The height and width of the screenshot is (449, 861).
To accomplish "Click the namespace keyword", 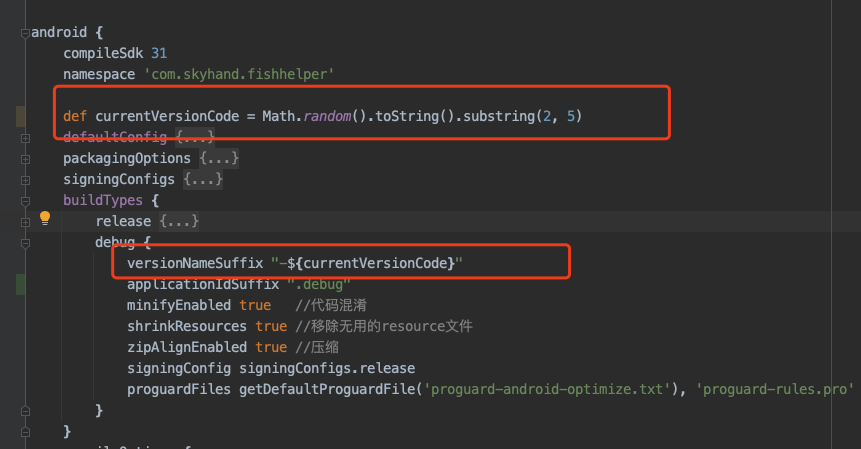I will [x=99, y=74].
